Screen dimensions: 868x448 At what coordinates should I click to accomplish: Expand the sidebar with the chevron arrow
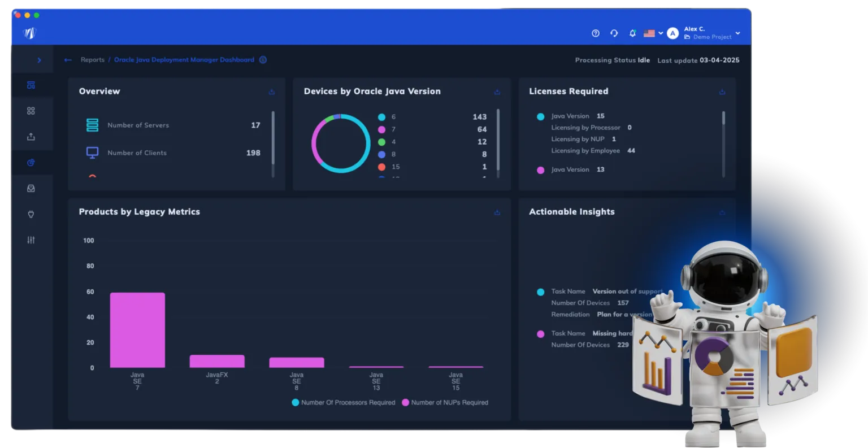[x=39, y=60]
